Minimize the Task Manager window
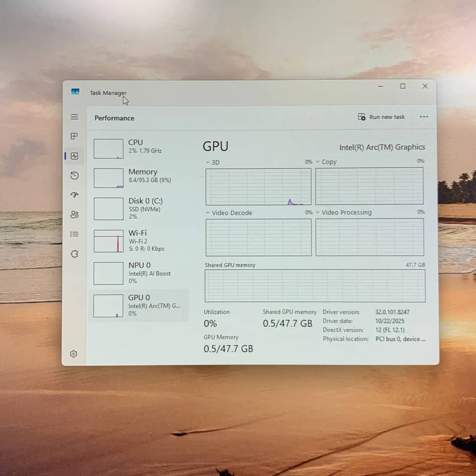Viewport: 476px width, 476px height. 380,86
